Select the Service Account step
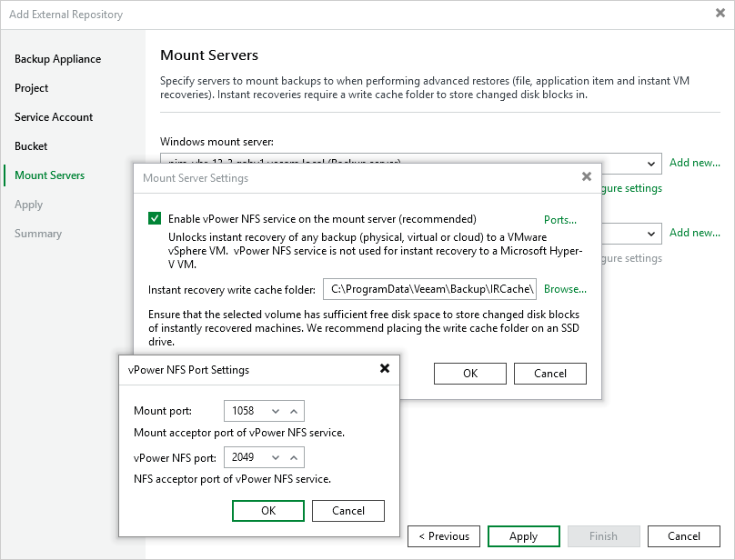Image resolution: width=735 pixels, height=560 pixels. click(54, 117)
